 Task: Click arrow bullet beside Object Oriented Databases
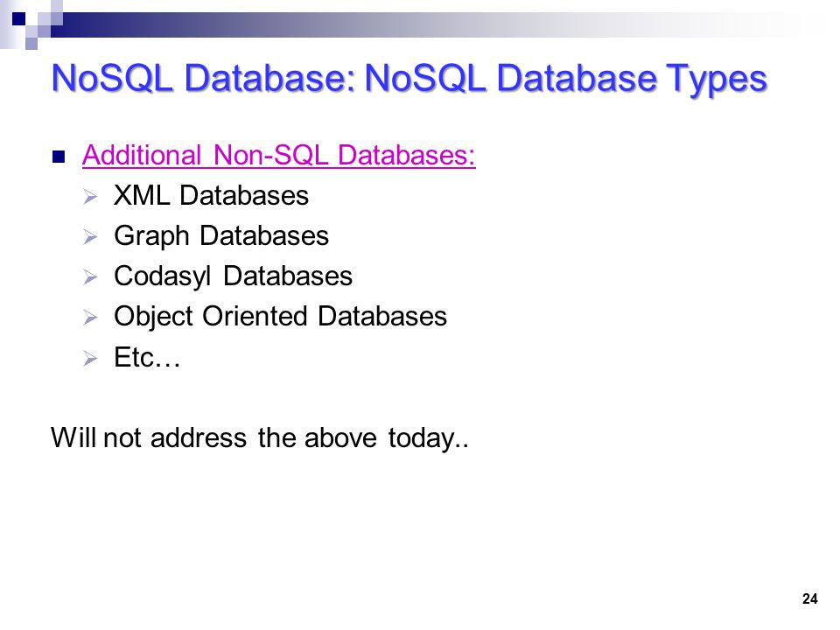point(90,318)
